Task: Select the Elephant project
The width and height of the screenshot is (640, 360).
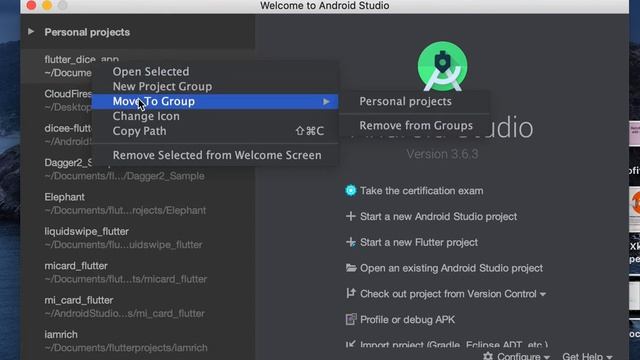Action: tap(138, 203)
